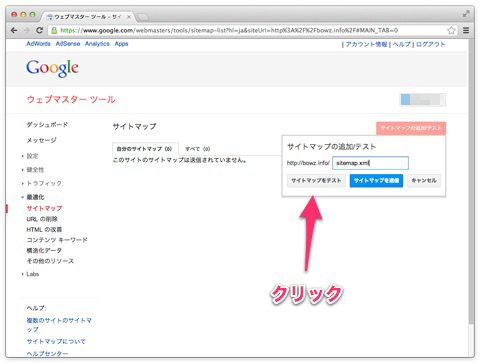Click the http://bowz.info/ prefix label
Viewport: 480px width, 363px height.
click(308, 163)
